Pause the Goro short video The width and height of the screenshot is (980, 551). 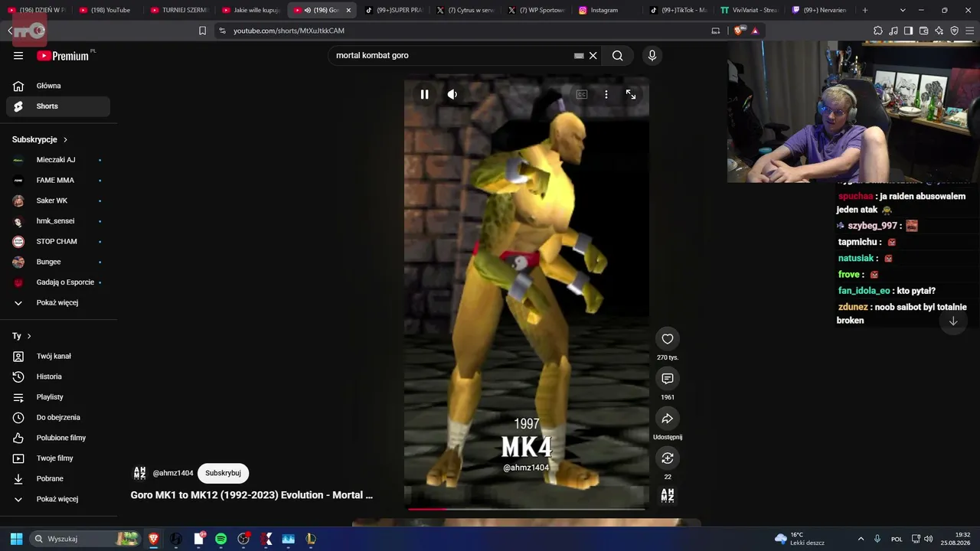(x=424, y=94)
